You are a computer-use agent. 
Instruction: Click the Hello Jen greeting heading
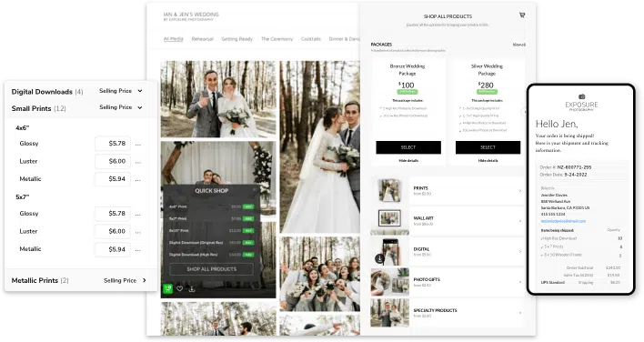tap(557, 124)
